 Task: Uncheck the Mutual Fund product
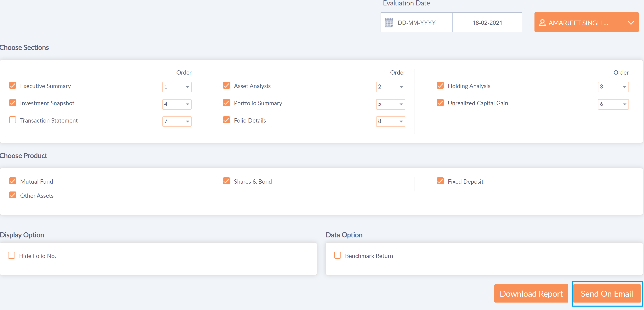coord(13,181)
